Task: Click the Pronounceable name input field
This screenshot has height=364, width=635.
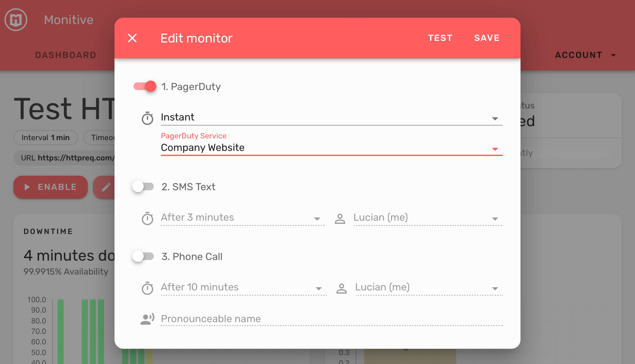Action: pos(331,319)
